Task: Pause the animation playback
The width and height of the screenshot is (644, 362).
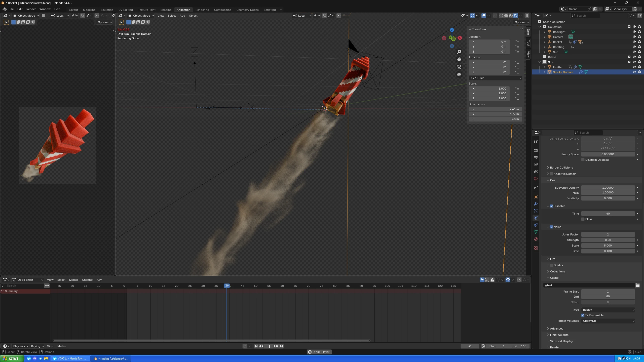Action: pyautogui.click(x=269, y=346)
